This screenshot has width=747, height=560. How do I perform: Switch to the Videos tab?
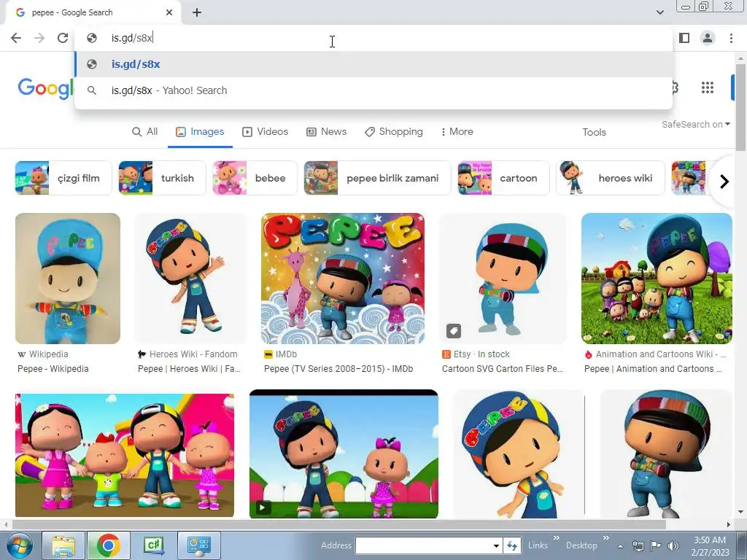[266, 132]
